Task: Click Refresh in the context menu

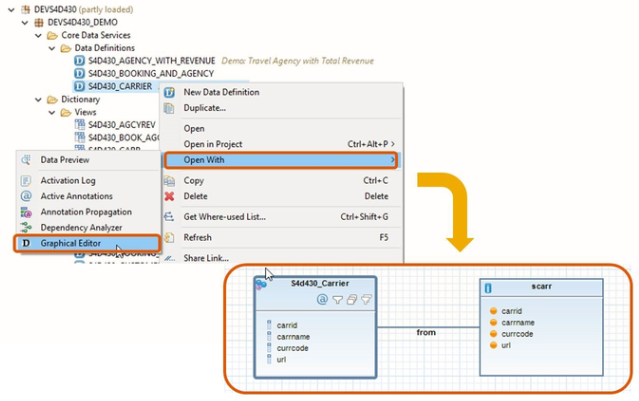Action: (198, 238)
